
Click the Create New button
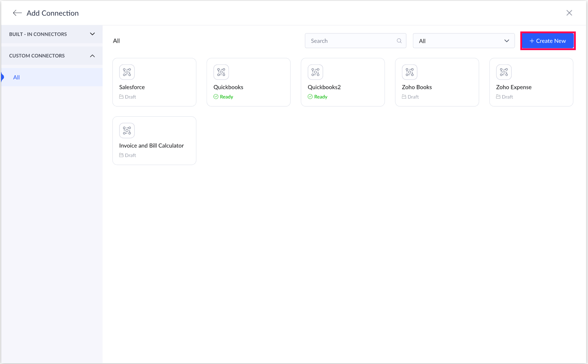(548, 41)
